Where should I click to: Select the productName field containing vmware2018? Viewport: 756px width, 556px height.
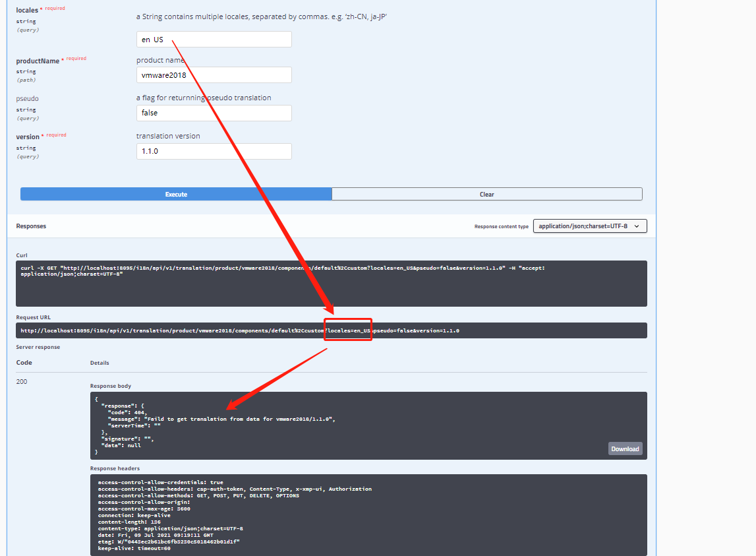tap(214, 75)
